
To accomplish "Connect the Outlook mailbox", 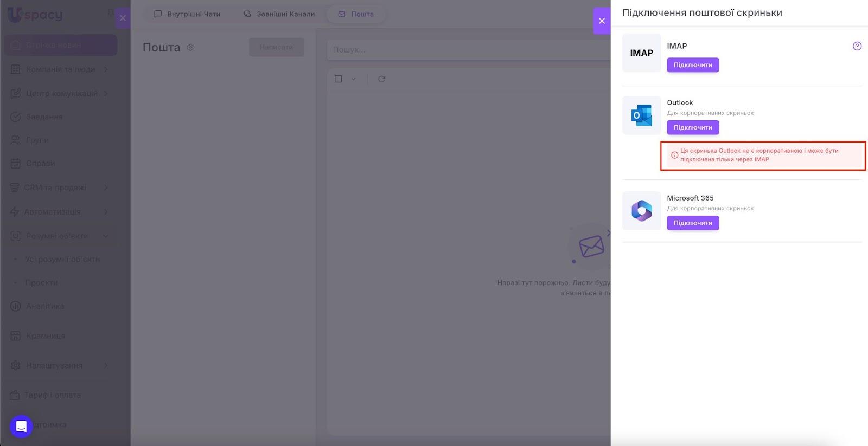I will [693, 127].
